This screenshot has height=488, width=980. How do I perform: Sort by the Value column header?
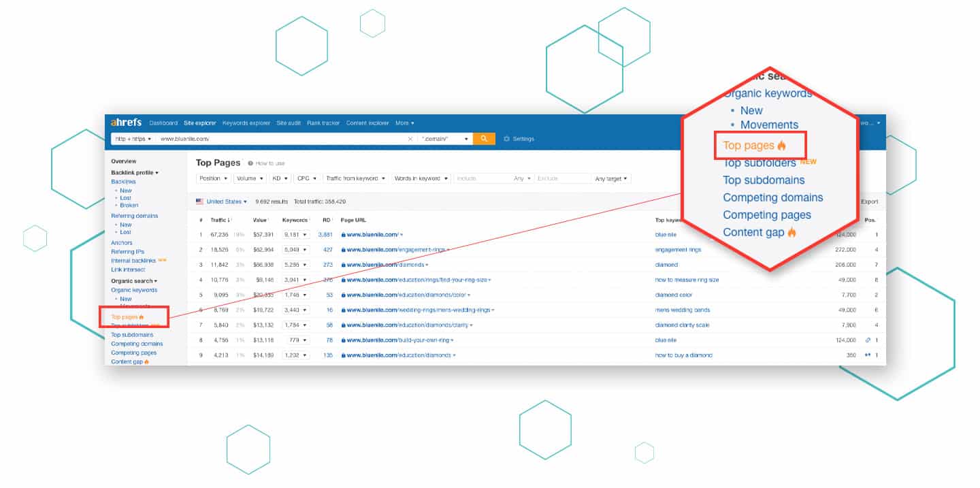point(260,220)
